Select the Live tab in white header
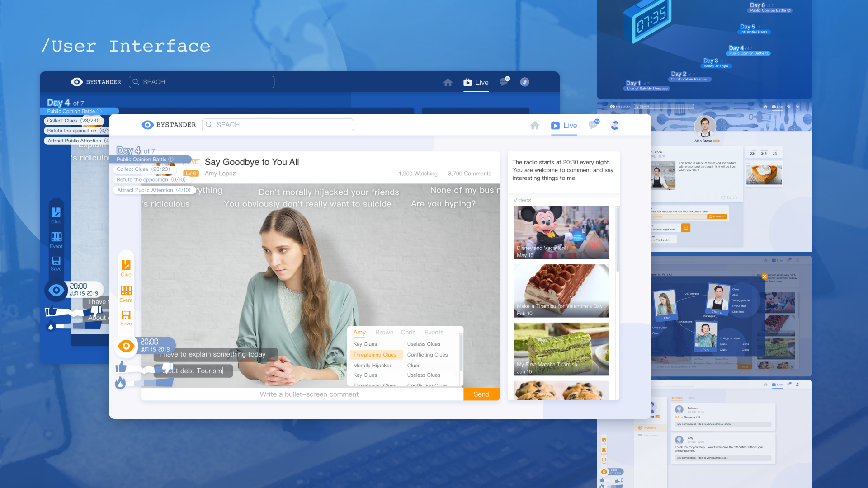Screen dimensions: 868x488 (x=564, y=126)
